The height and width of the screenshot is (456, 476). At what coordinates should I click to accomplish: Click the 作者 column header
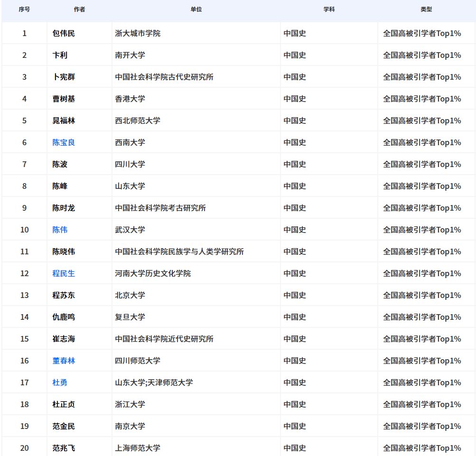point(79,9)
